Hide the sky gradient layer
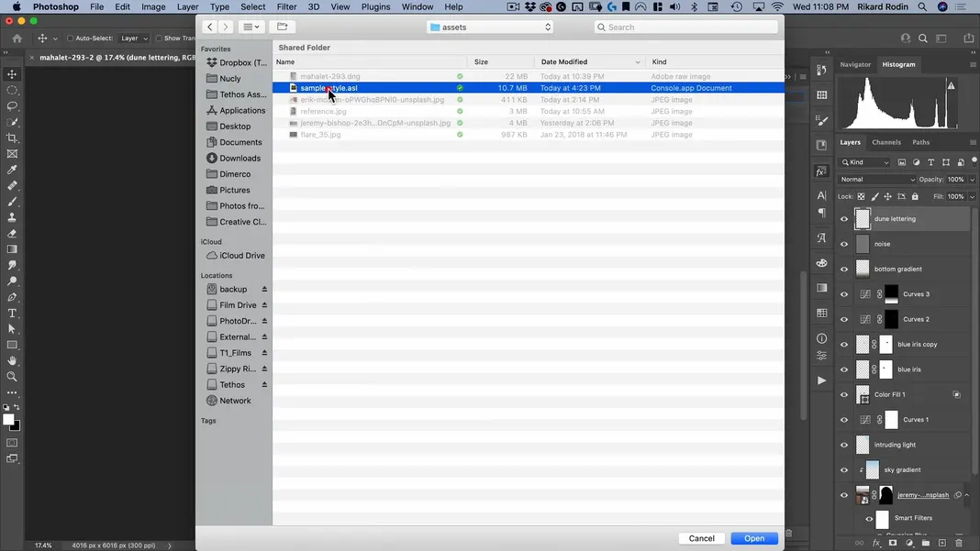The height and width of the screenshot is (551, 980). click(844, 469)
